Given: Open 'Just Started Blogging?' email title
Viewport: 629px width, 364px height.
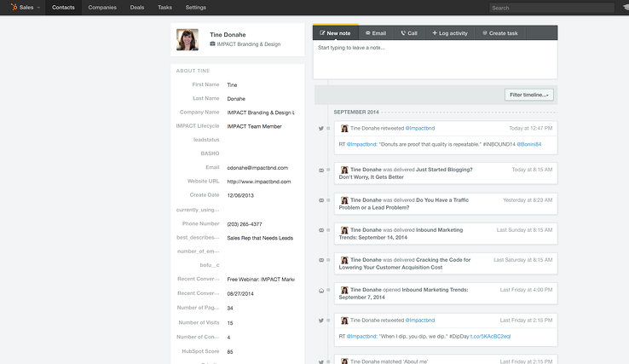Looking at the screenshot, I should click(x=444, y=170).
